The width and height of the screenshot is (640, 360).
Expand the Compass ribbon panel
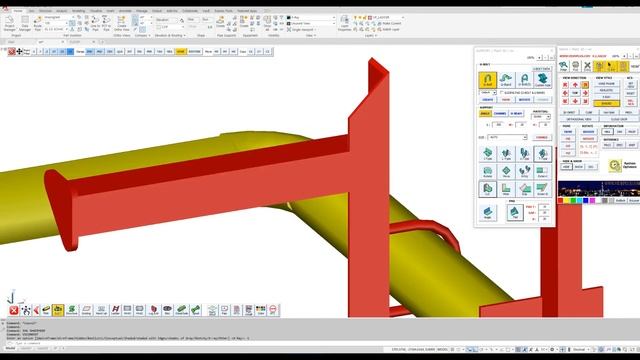click(x=142, y=36)
